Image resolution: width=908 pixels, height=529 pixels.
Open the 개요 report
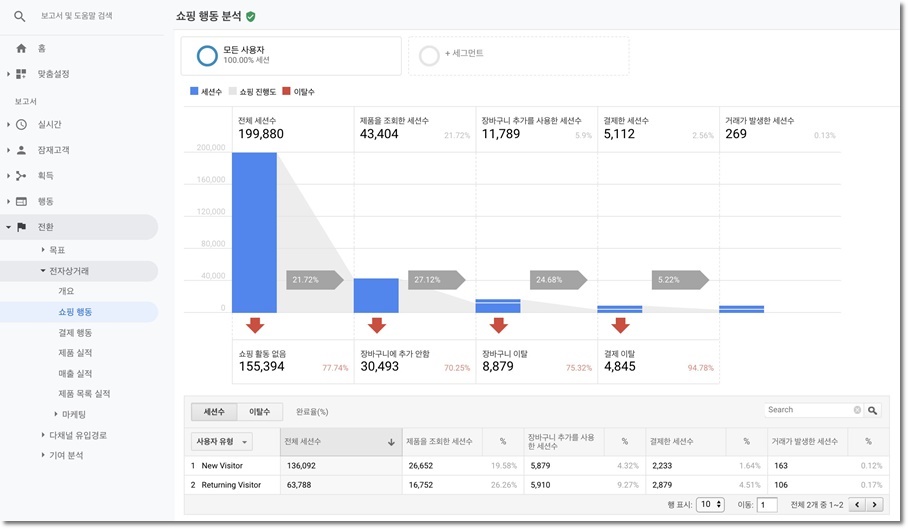(66, 291)
